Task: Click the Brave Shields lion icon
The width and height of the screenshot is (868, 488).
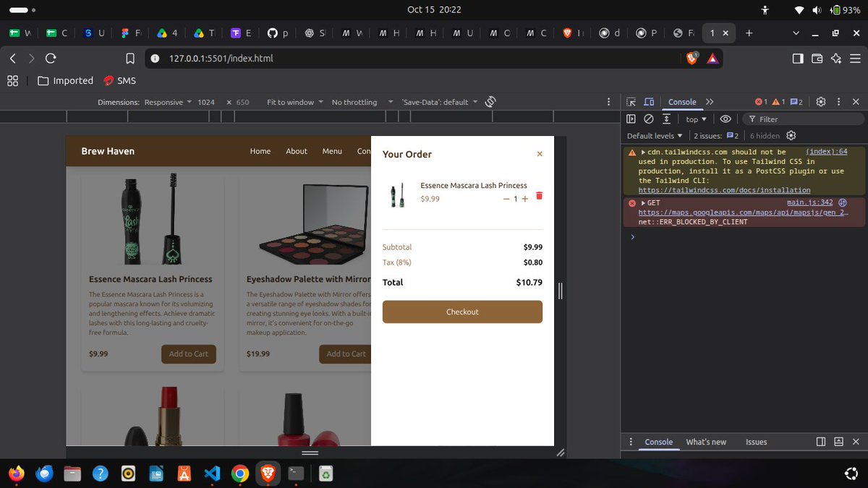Action: pyautogui.click(x=692, y=58)
